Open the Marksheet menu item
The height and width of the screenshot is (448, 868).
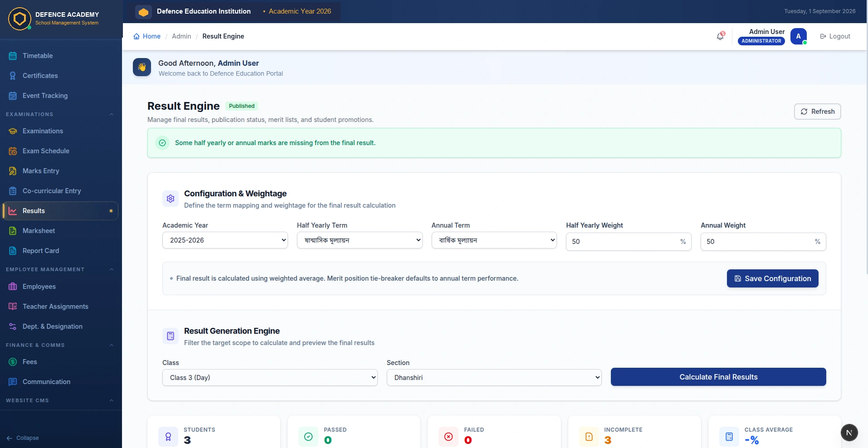click(60, 231)
